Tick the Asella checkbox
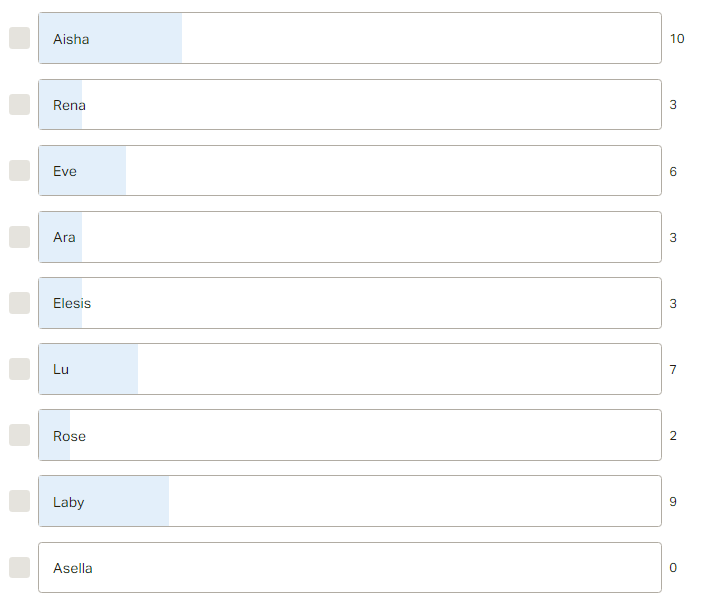Viewport: 704px width, 600px height. [x=19, y=568]
